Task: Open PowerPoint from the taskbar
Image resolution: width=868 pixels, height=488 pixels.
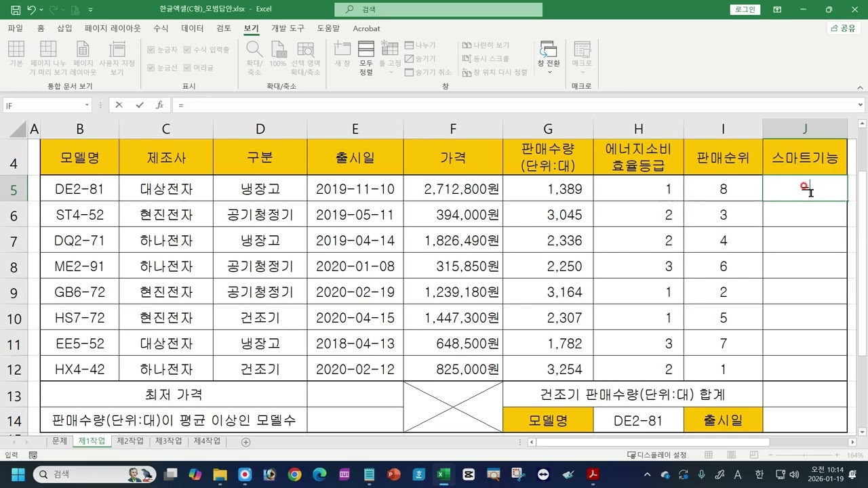Action: click(x=394, y=474)
